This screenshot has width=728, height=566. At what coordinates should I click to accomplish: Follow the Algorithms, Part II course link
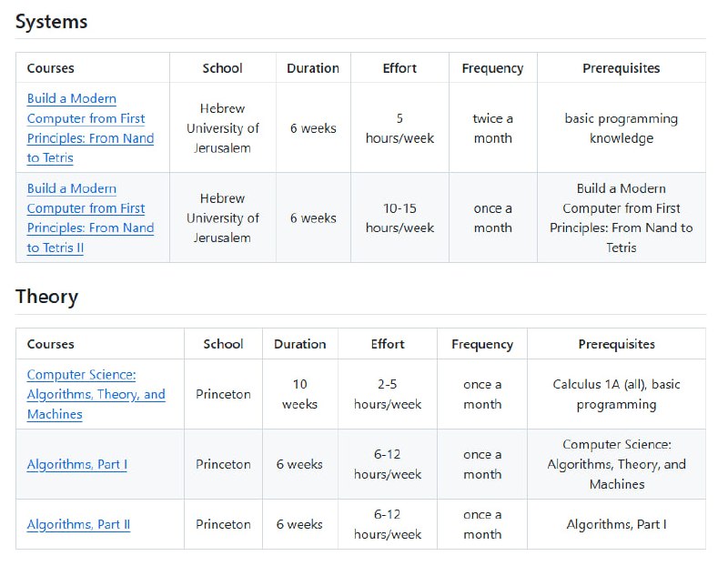[78, 524]
